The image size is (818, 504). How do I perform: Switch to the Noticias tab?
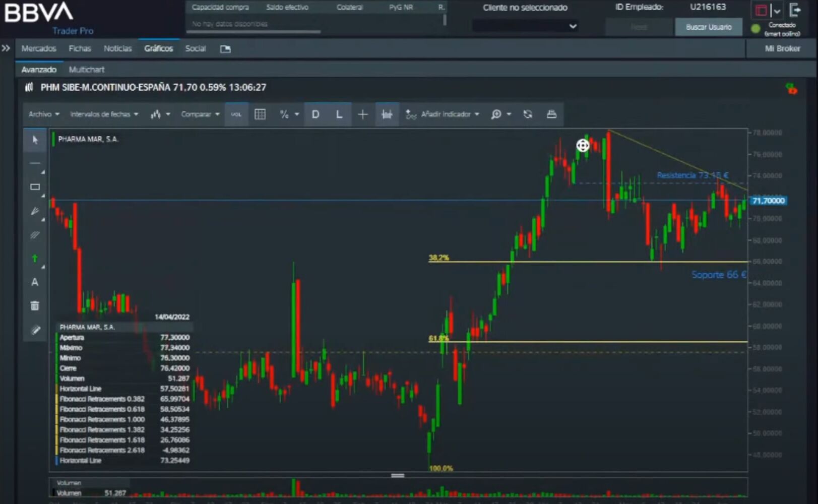click(x=117, y=48)
